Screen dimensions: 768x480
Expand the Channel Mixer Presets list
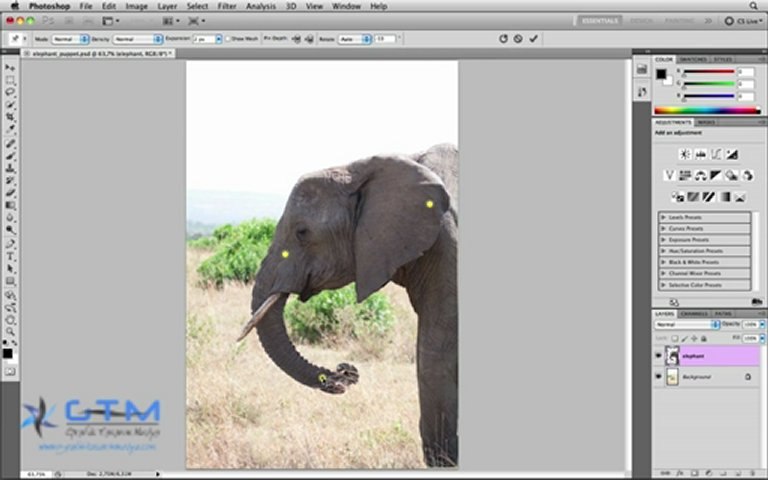pos(663,273)
